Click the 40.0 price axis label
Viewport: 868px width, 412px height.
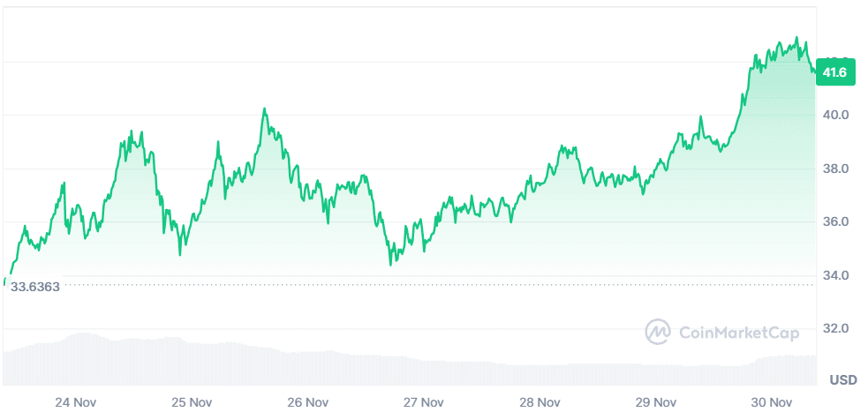click(834, 115)
